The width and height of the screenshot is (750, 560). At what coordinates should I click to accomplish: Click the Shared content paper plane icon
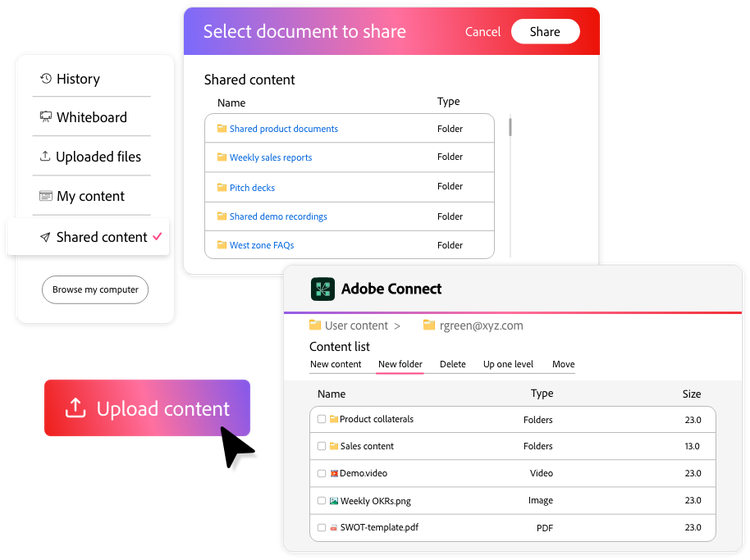[45, 237]
